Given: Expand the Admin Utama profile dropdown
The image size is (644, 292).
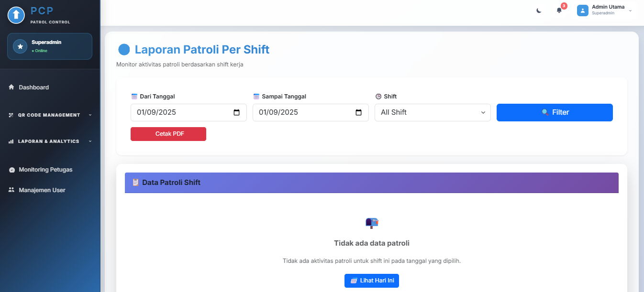Looking at the screenshot, I should coord(630,11).
